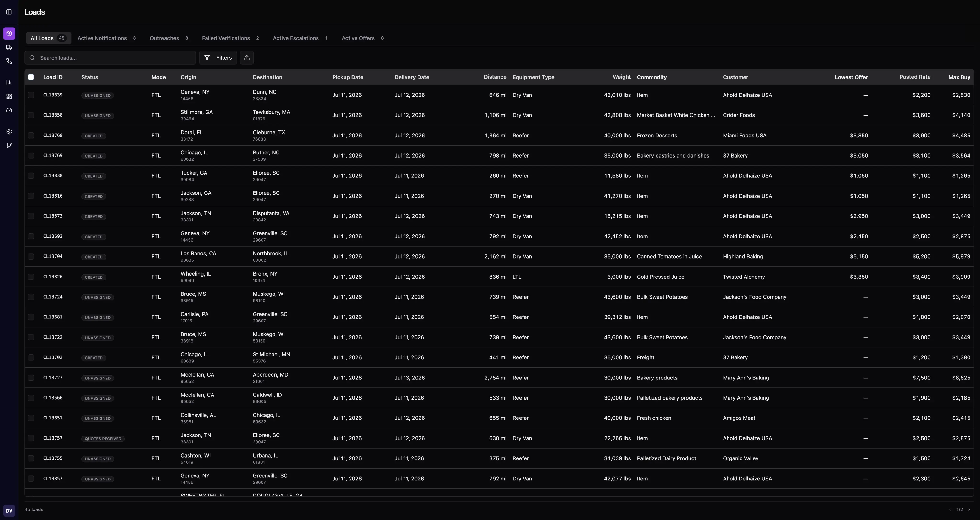The image size is (980, 520).
Task: Check the box for load CL13826
Action: (x=31, y=277)
